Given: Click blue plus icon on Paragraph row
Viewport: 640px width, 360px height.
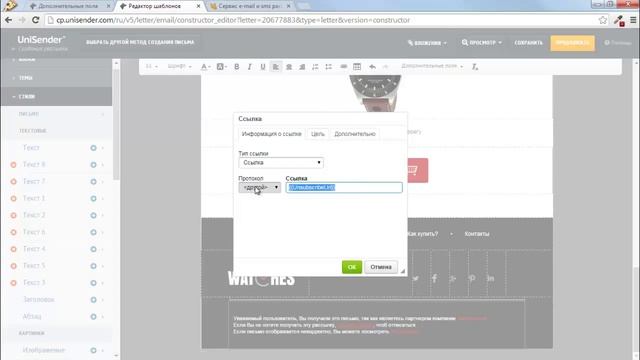Looking at the screenshot, I should (x=93, y=316).
